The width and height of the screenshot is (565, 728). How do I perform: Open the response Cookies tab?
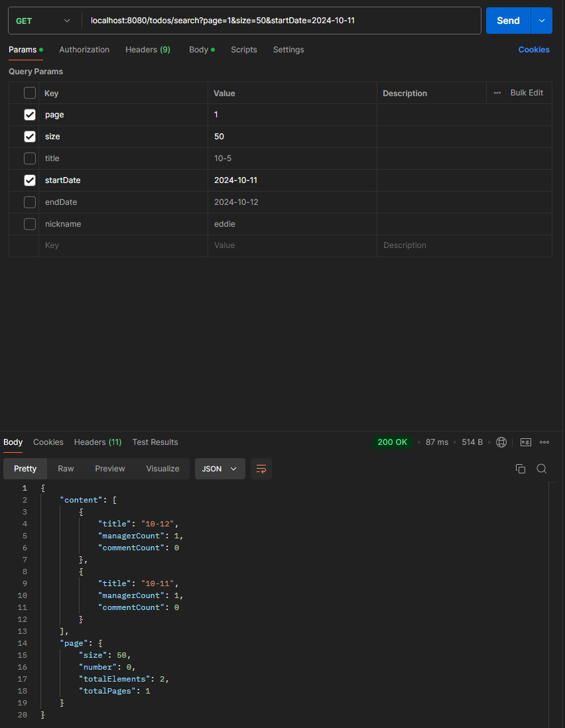(48, 442)
